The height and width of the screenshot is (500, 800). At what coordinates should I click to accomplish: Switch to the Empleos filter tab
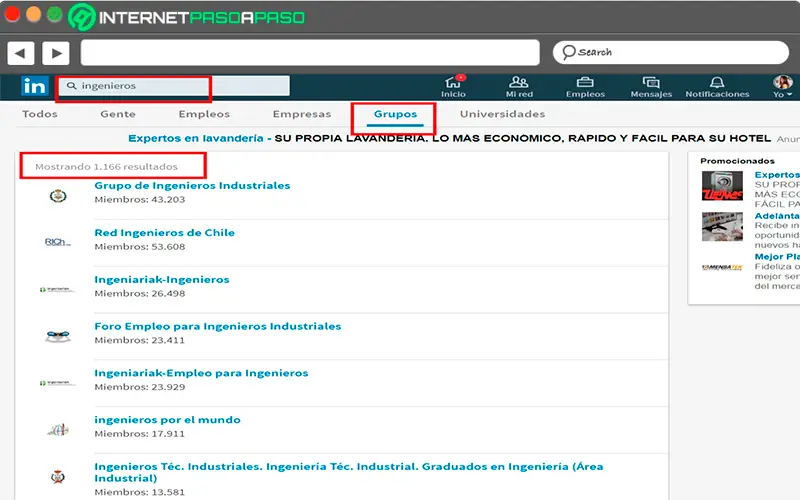click(204, 114)
